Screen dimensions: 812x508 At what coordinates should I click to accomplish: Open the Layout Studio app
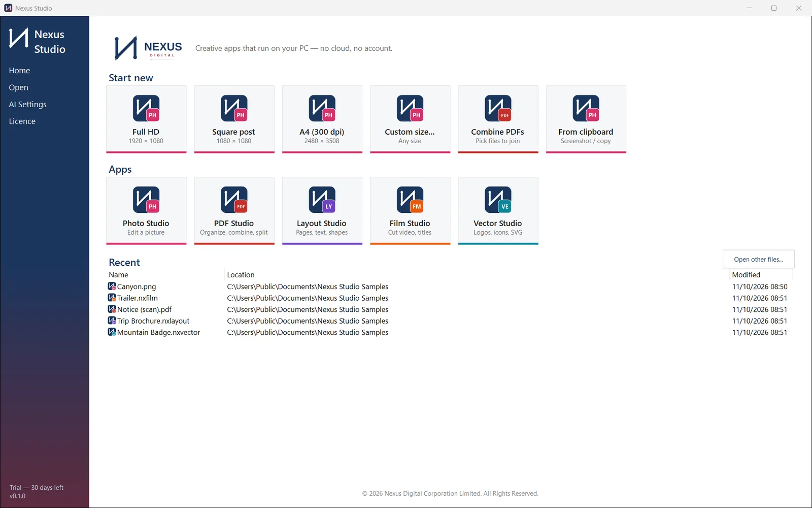coord(322,210)
